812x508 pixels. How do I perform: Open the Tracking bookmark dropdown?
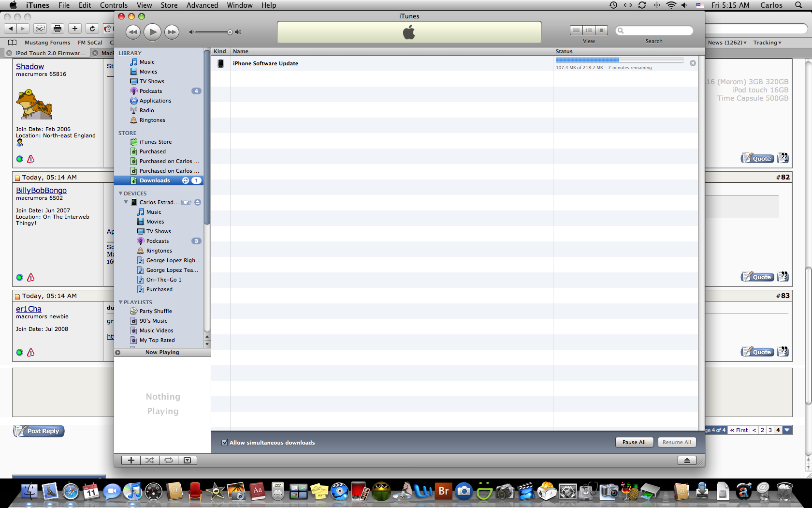pyautogui.click(x=767, y=43)
